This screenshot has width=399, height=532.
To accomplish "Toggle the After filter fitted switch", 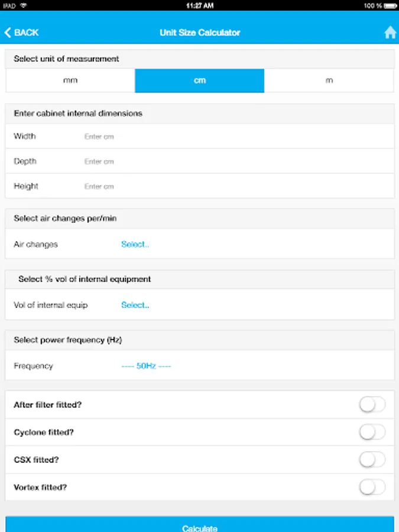I will [x=372, y=405].
